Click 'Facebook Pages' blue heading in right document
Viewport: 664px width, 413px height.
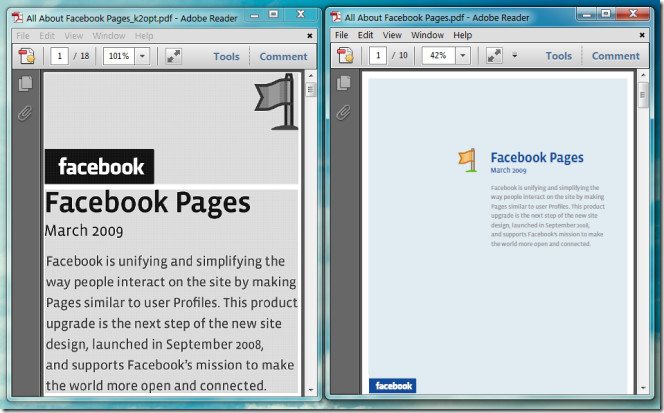537,158
